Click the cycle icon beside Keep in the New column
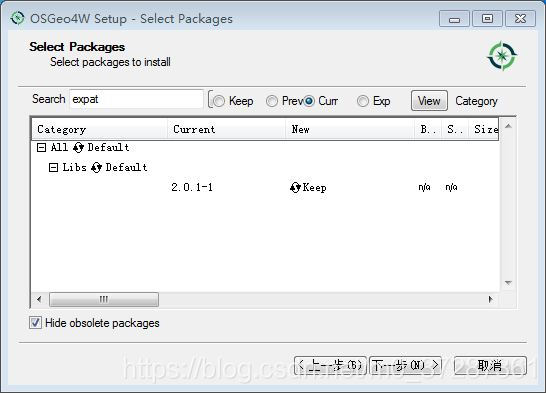The height and width of the screenshot is (393, 546). pos(295,188)
